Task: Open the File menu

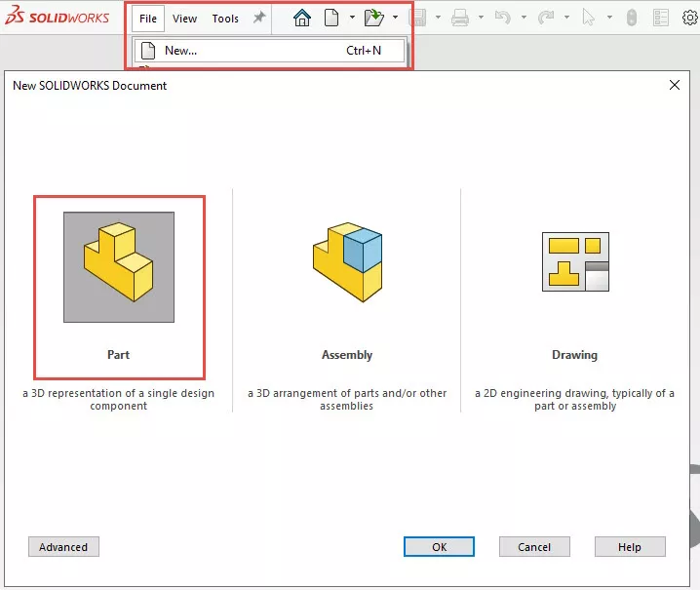Action: [x=148, y=19]
